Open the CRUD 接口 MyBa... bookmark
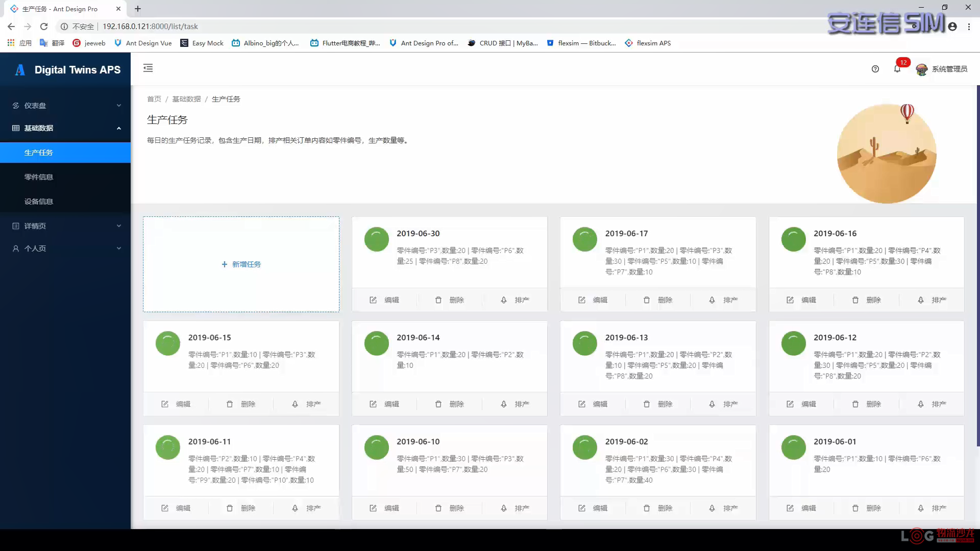980x551 pixels. point(503,43)
